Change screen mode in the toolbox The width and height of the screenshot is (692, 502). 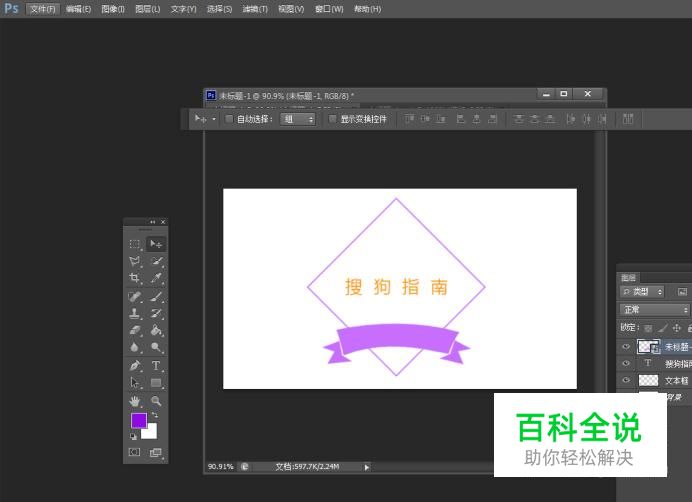tap(156, 453)
